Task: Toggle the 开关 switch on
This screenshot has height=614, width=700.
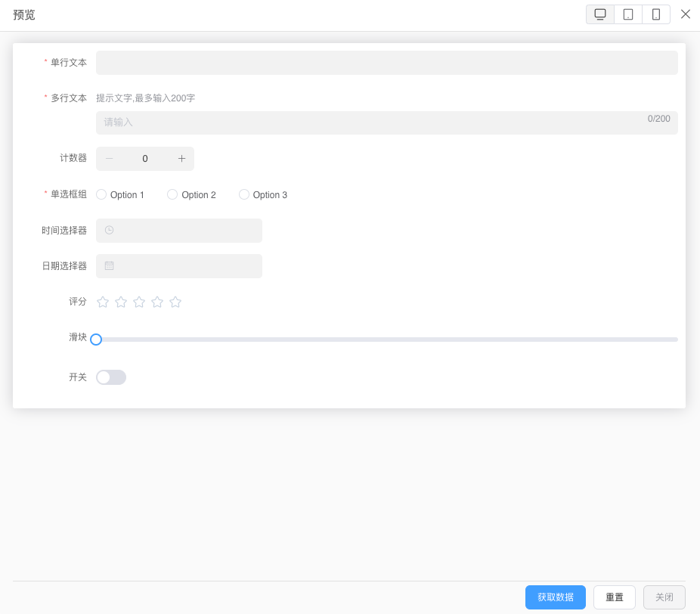Action: (x=111, y=377)
